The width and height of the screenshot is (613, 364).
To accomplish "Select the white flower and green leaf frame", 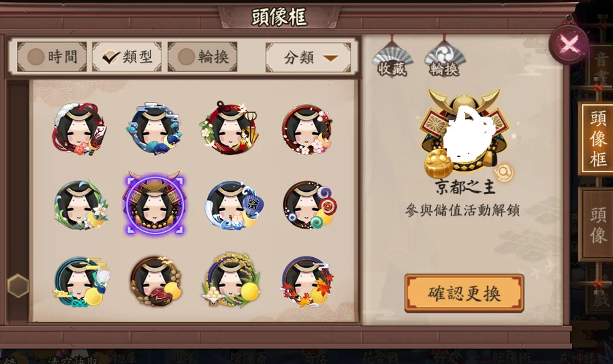I will 80,205.
